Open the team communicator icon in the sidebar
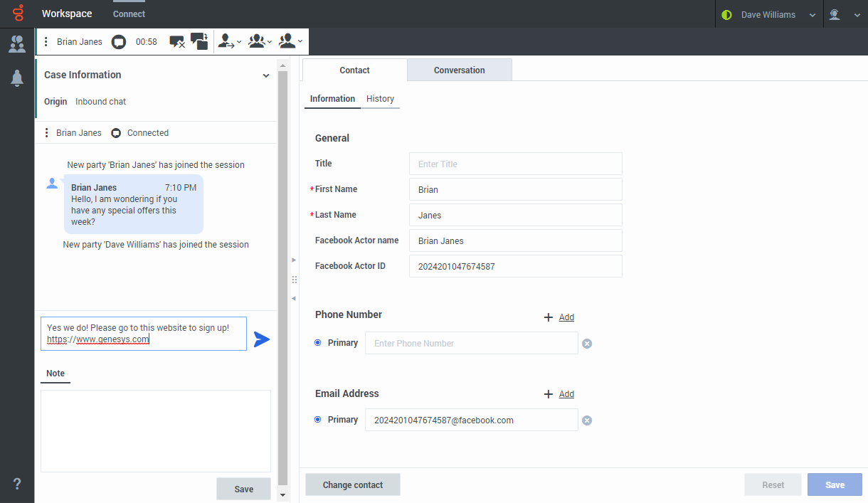Screen dimensions: 868x503 [17, 44]
